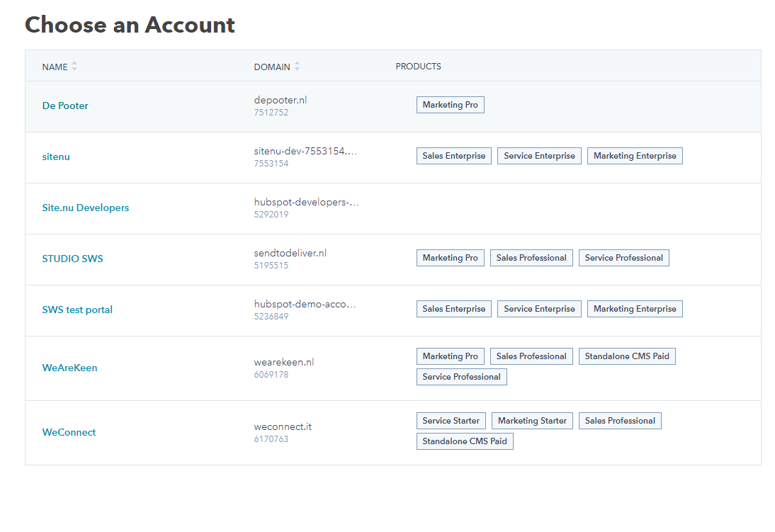This screenshot has width=775, height=532.
Task: Click WeConnect's Service Starter tag
Action: coord(451,421)
